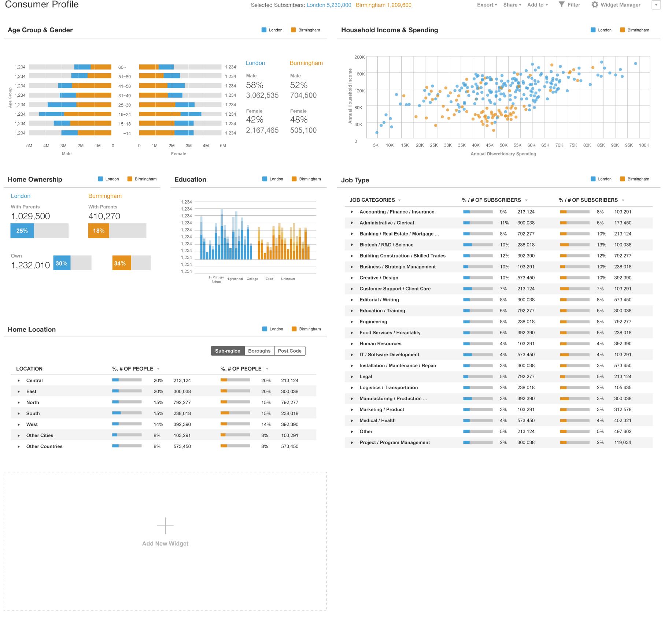672x624 pixels.
Task: Click Birmingham legend square in Education panel
Action: [x=294, y=179]
